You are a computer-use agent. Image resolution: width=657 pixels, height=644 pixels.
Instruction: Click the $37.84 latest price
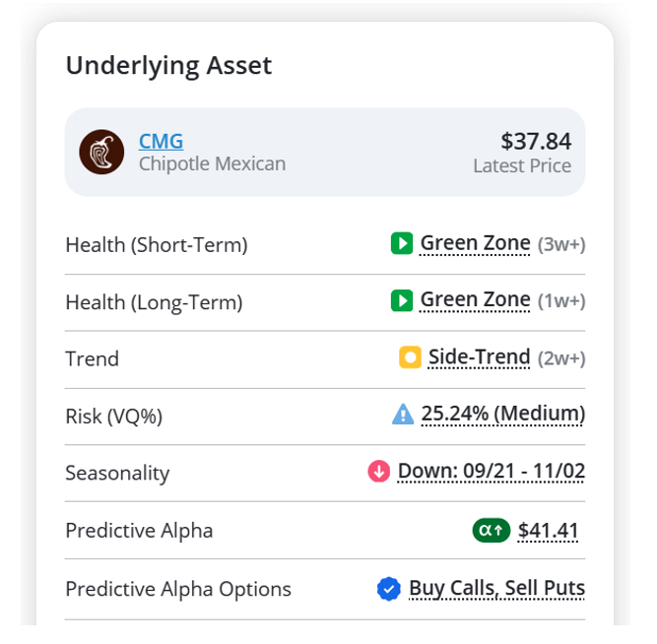pyautogui.click(x=536, y=141)
